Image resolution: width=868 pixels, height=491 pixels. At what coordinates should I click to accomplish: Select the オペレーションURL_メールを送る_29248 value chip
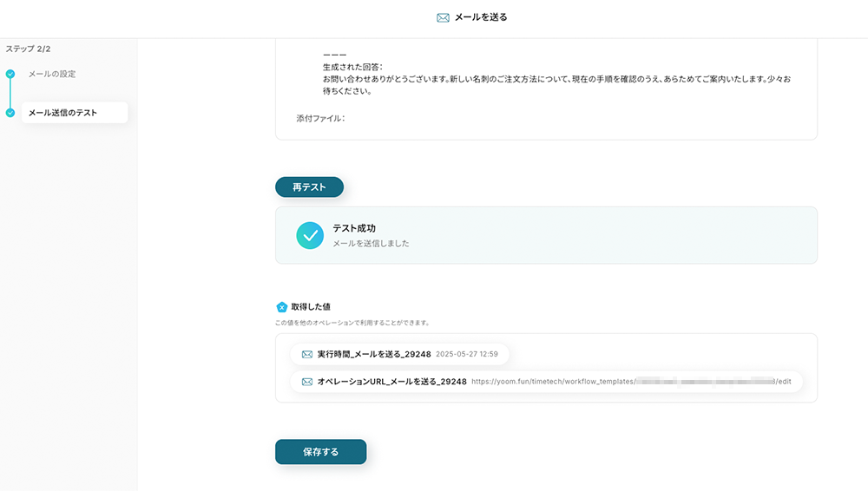(x=391, y=382)
